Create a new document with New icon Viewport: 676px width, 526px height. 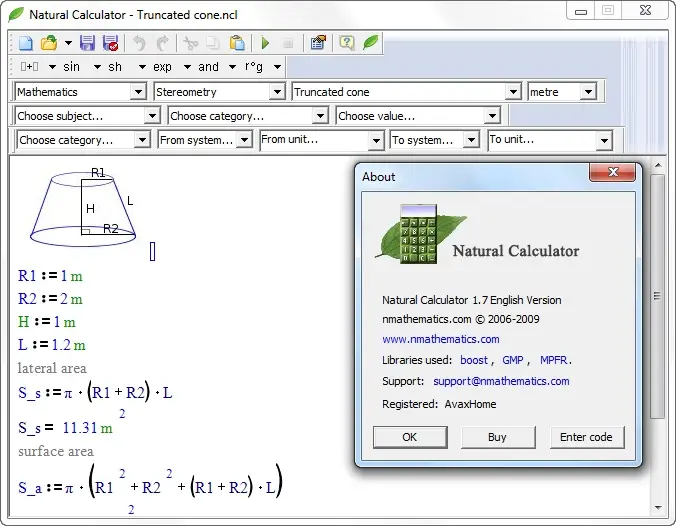click(25, 43)
